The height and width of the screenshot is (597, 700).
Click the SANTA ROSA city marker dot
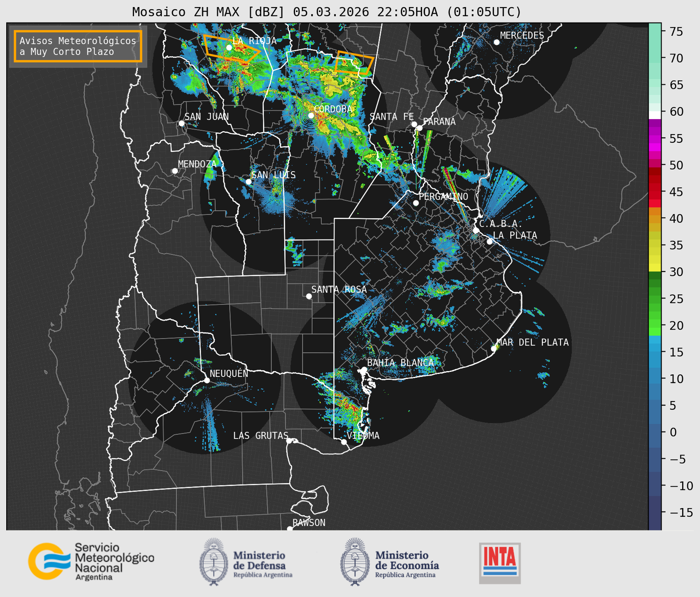(309, 296)
